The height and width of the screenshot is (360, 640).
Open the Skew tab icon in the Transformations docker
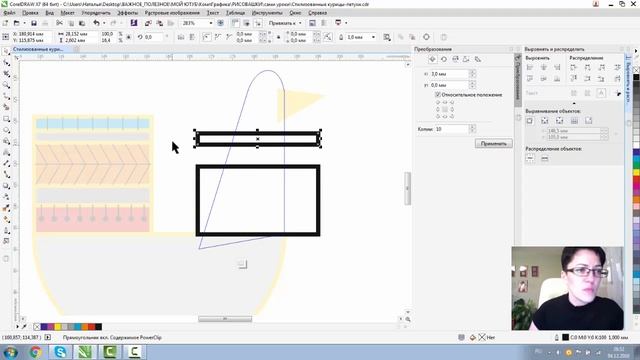pos(478,60)
